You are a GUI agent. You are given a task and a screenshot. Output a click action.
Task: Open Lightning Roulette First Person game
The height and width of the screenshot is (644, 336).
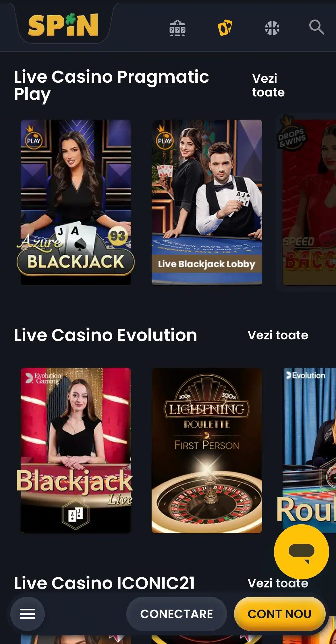pos(207,450)
